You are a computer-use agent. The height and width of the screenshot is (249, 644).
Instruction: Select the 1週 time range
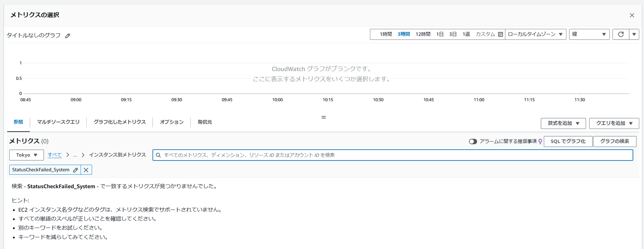point(466,34)
